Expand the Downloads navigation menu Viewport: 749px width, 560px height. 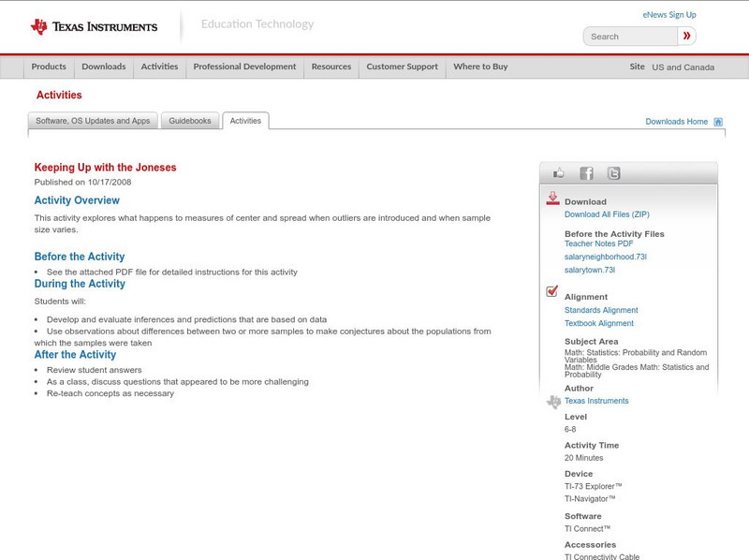point(103,67)
